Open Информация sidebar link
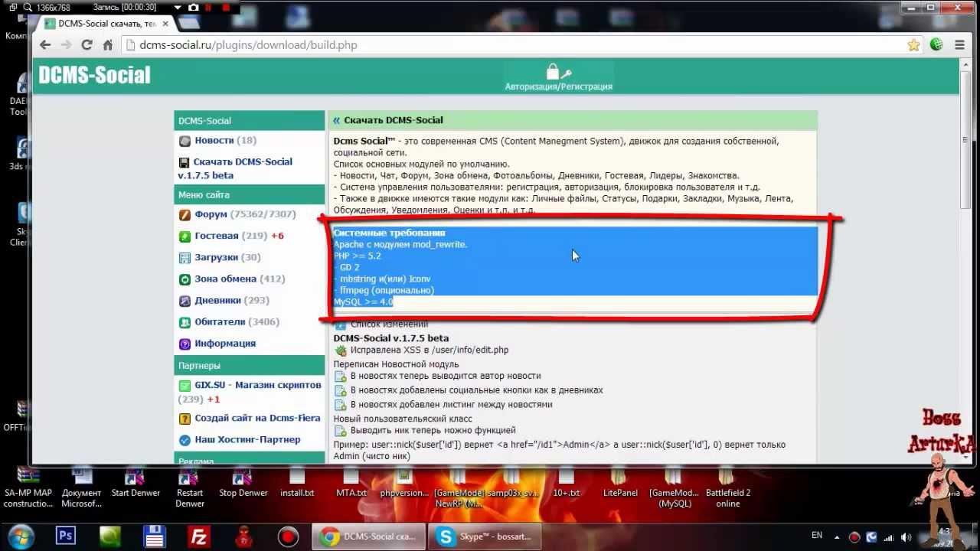This screenshot has height=551, width=980. click(x=225, y=344)
